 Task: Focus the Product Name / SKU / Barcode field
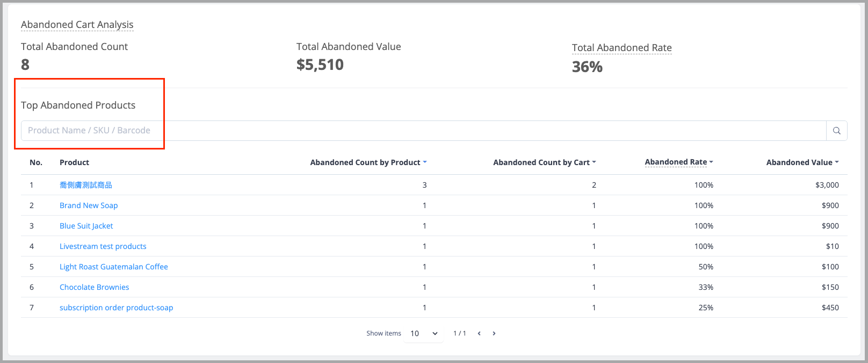coord(423,131)
